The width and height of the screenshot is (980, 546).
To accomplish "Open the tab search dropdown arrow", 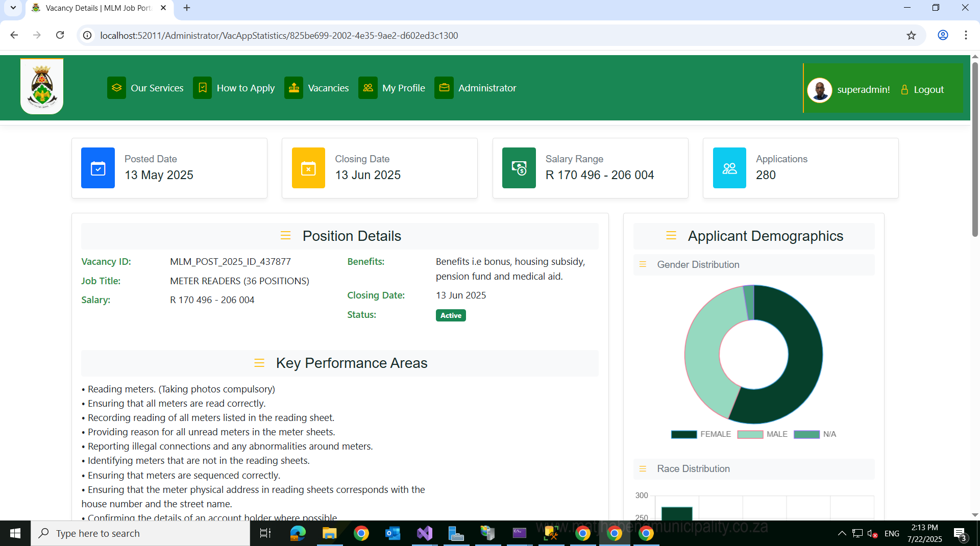I will 13,8.
